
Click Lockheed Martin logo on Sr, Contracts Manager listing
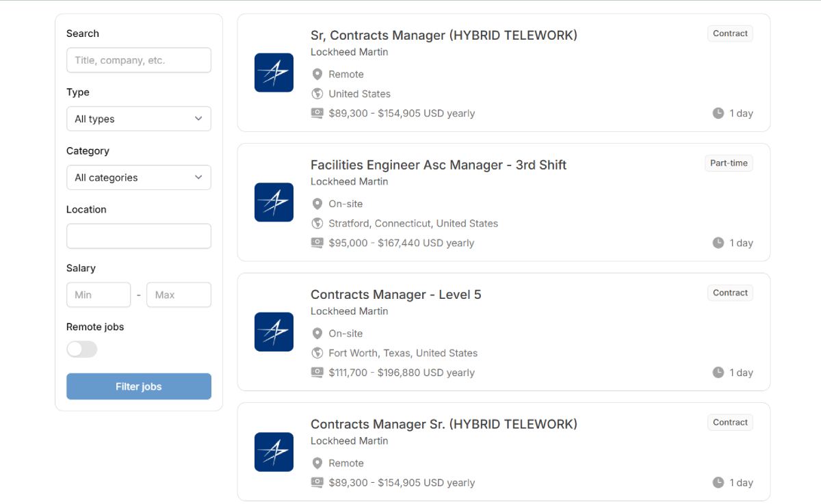pos(274,72)
